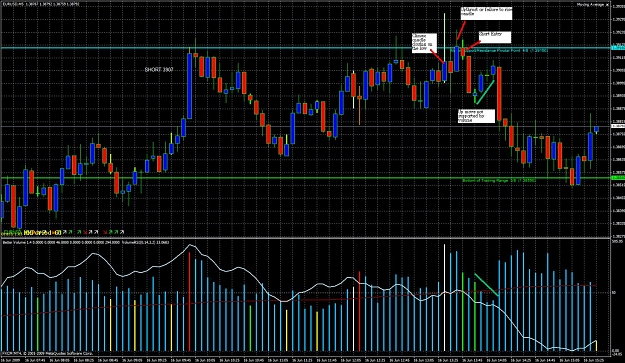The width and height of the screenshot is (625, 363).
Task: Click the EURUSD,M5 chart title text
Action: pos(41,4)
